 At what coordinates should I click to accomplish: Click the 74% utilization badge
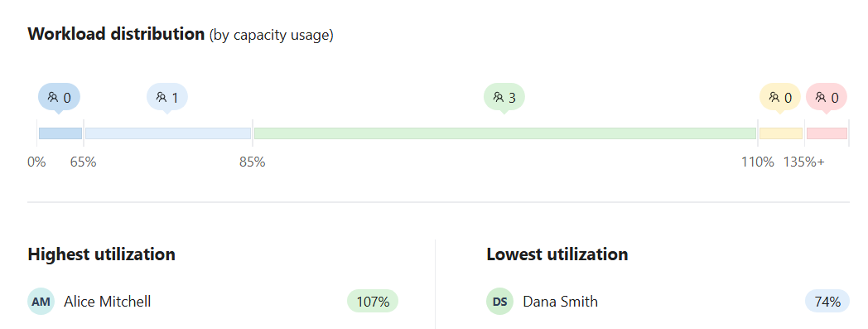coord(827,302)
